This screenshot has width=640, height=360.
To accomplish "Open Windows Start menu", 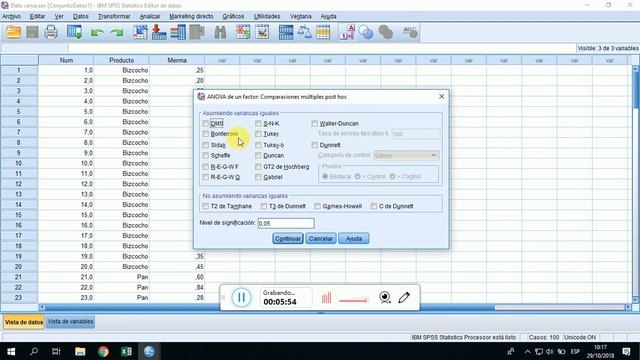I will click(x=11, y=351).
